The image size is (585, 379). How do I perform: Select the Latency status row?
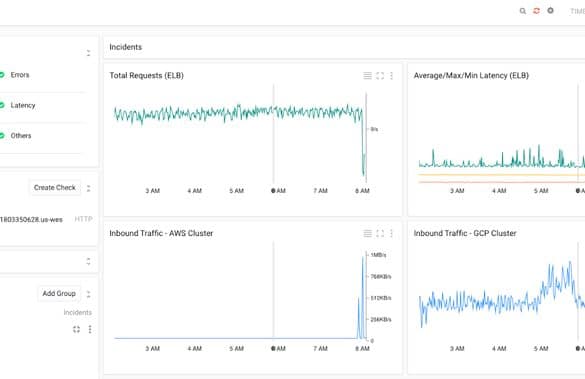tap(44, 106)
